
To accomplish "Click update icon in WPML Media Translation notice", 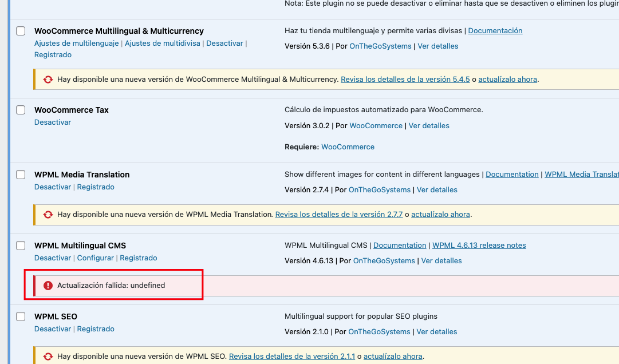I will click(x=48, y=215).
